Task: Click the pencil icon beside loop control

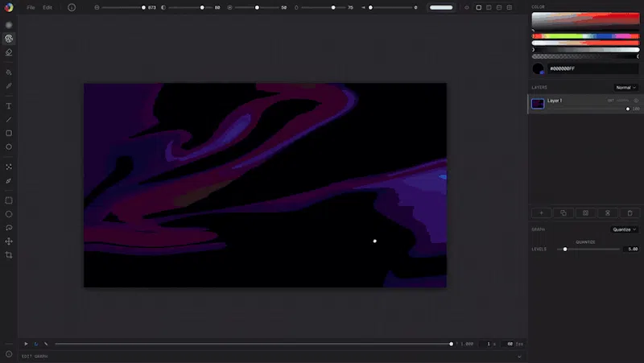Action: tap(46, 344)
